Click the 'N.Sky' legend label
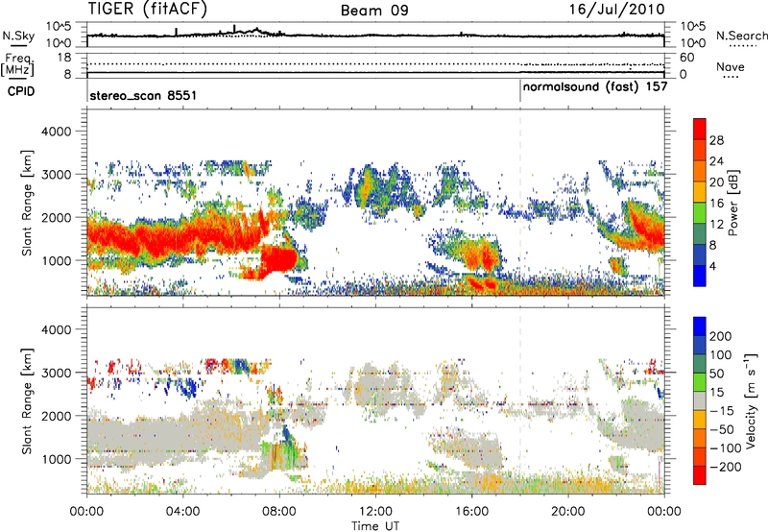This screenshot has height=532, width=768. tap(18, 36)
